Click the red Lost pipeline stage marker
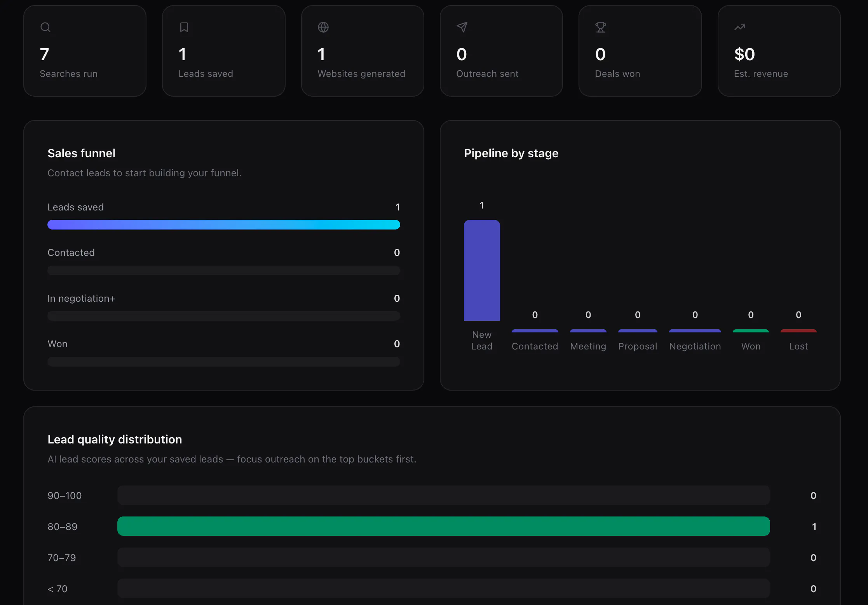The height and width of the screenshot is (605, 868). 798,331
